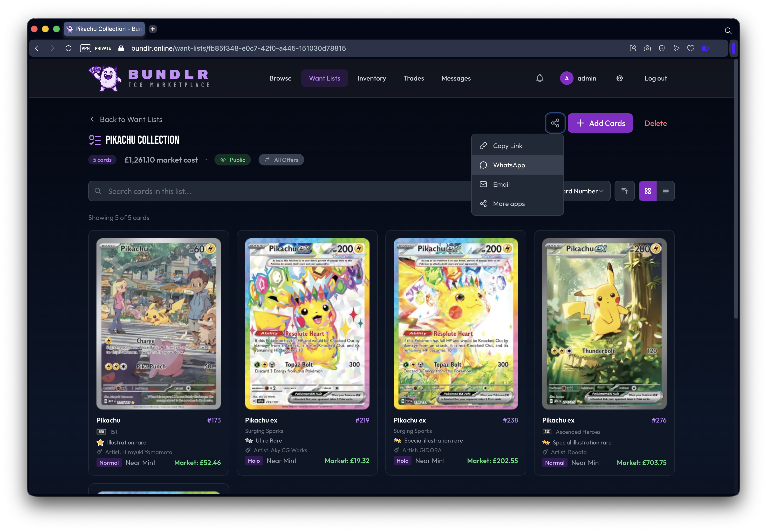The width and height of the screenshot is (767, 532).
Task: Click the Holo tag on card #219
Action: pos(254,461)
